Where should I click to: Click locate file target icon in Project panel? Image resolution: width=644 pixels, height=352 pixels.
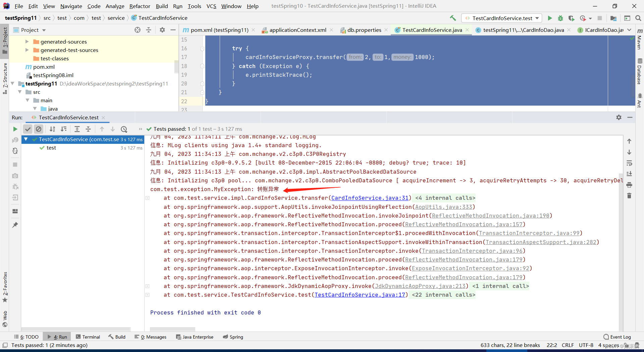click(x=138, y=30)
